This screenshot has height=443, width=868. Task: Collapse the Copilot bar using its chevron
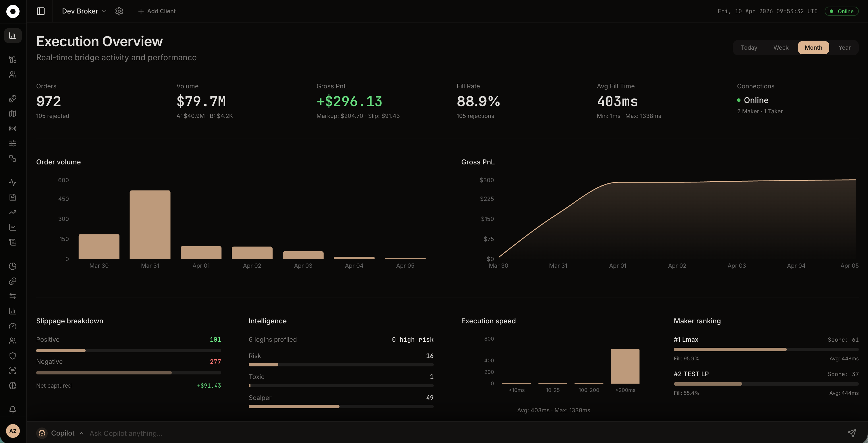click(82, 433)
